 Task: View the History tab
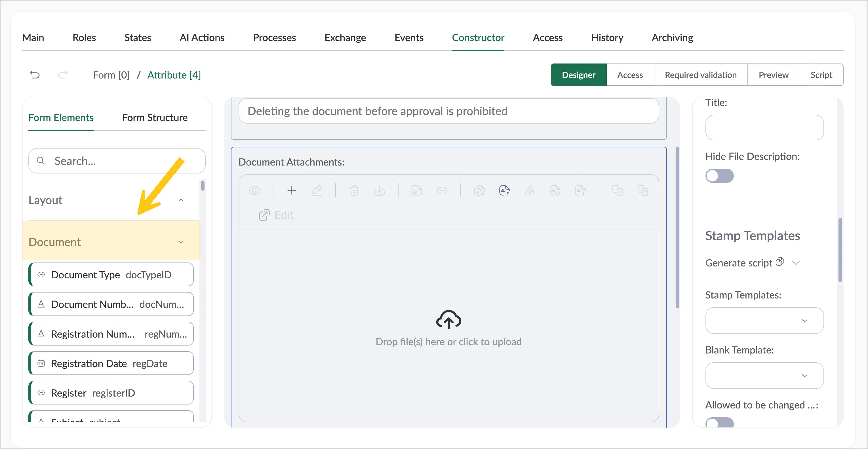tap(607, 38)
